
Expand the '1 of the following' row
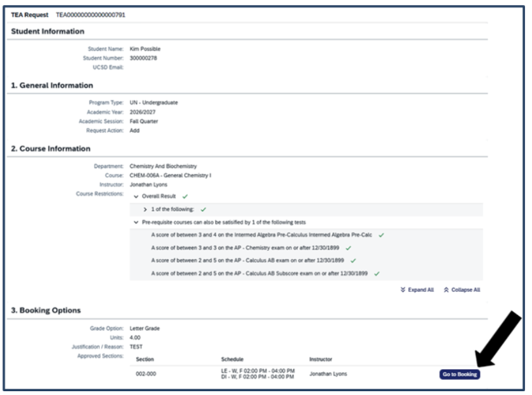[x=145, y=210]
